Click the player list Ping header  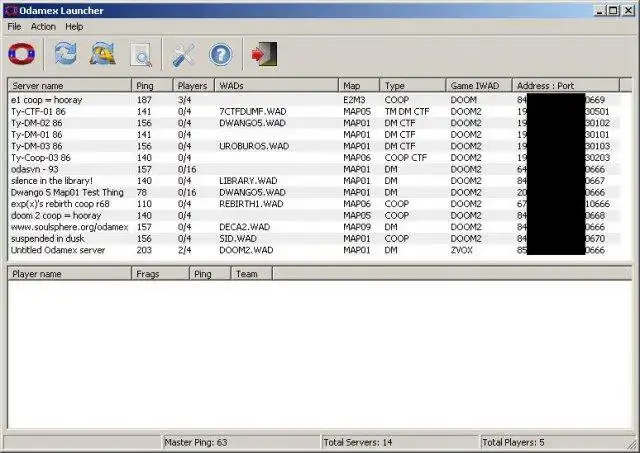(x=210, y=274)
